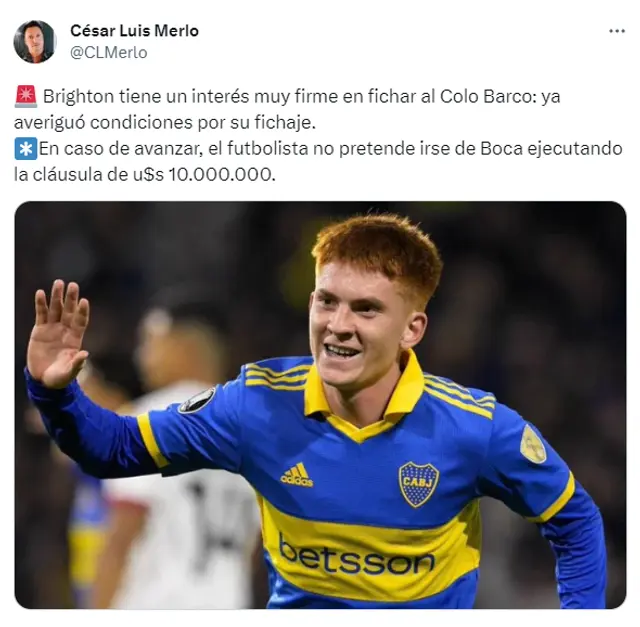Click the adidas logo on the shirt
This screenshot has width=640, height=627.
(297, 475)
